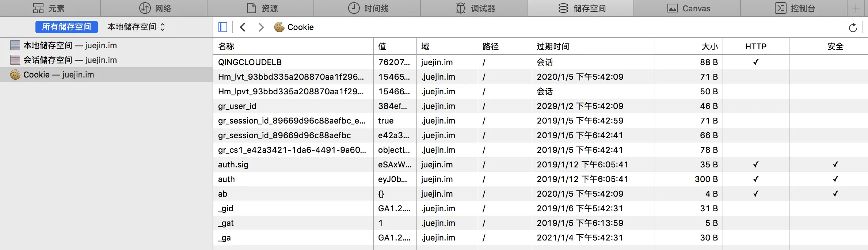Sort by the 域 column header
Viewport: 868px width, 250px height.
(447, 46)
